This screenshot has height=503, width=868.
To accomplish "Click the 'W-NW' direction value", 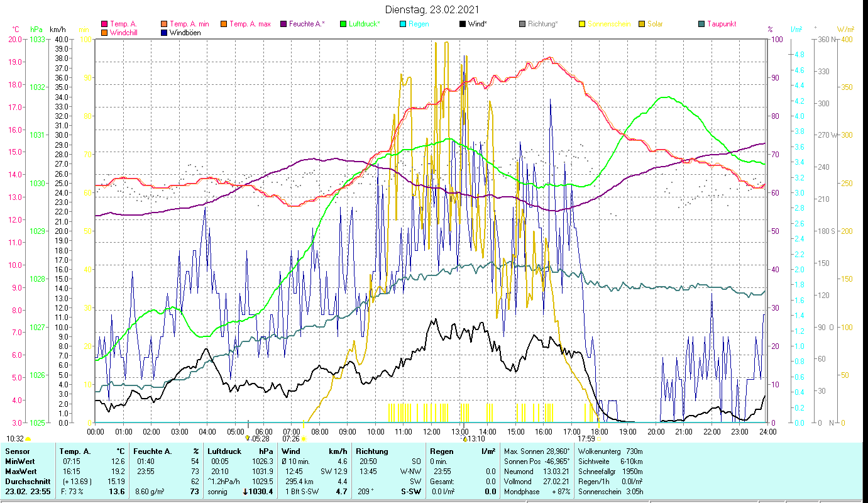I will coord(410,472).
